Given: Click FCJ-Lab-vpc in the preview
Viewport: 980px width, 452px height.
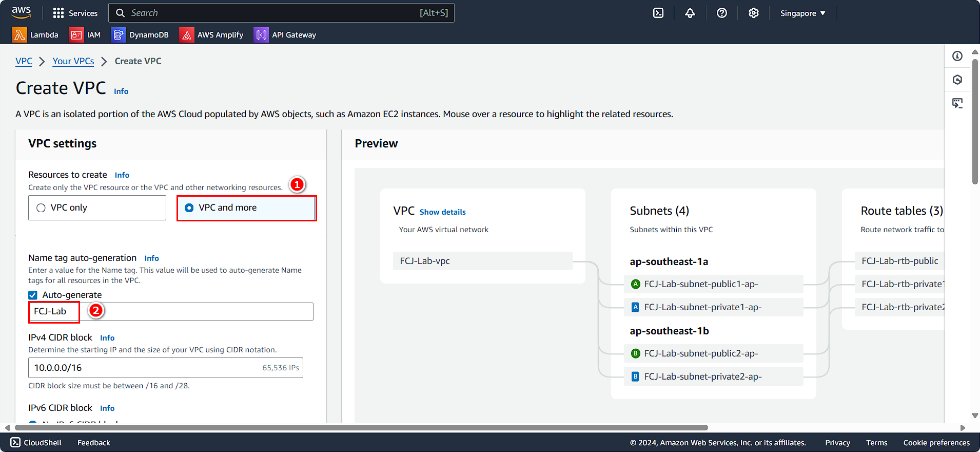Looking at the screenshot, I should [483, 261].
